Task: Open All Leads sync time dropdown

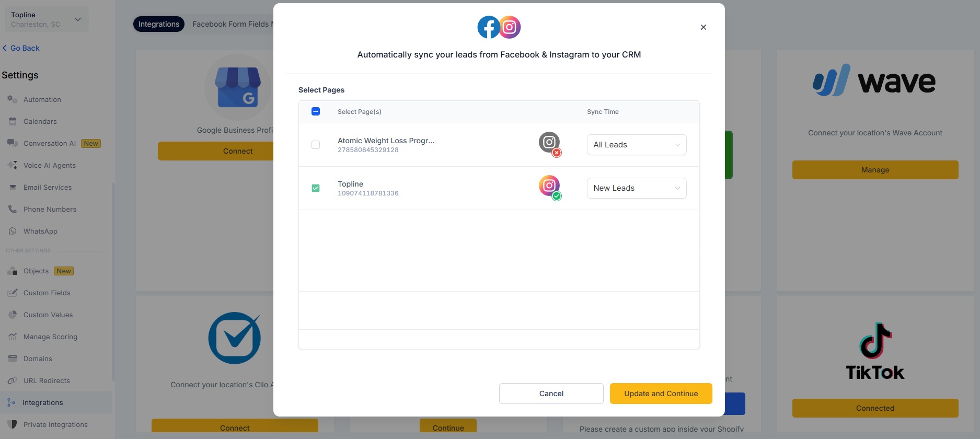Action: click(x=636, y=145)
